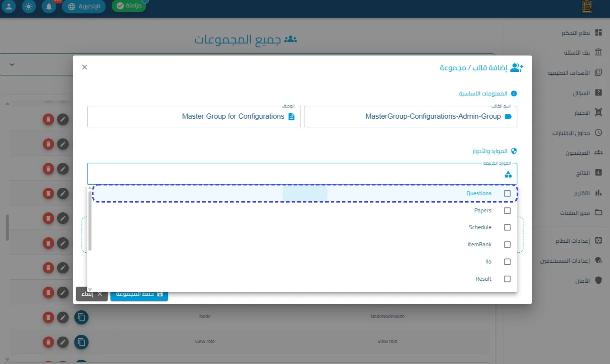Check the Questions checkbox

(x=507, y=193)
